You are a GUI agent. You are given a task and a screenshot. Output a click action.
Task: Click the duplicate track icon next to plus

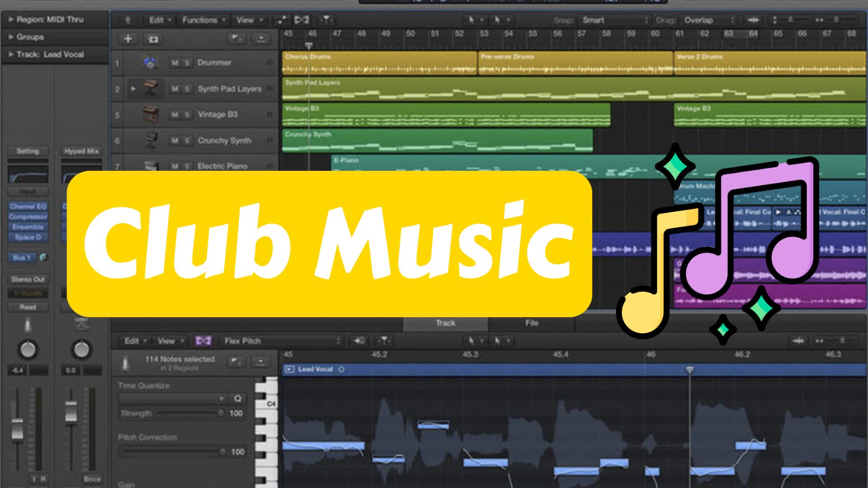click(x=153, y=39)
